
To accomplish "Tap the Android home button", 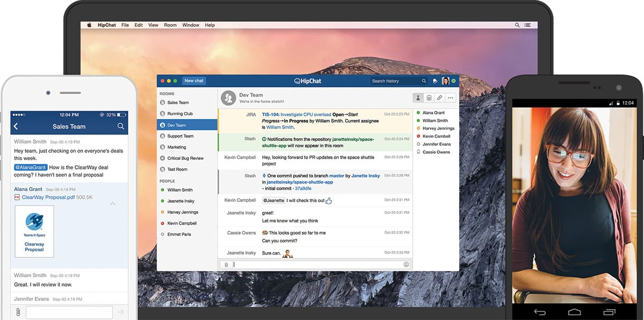I will click(574, 312).
